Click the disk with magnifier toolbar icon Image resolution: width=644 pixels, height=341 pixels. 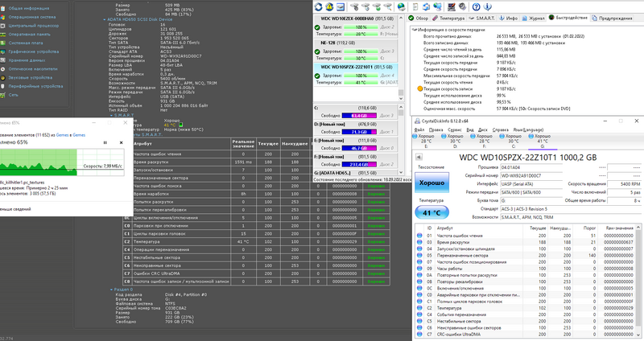[x=388, y=7]
